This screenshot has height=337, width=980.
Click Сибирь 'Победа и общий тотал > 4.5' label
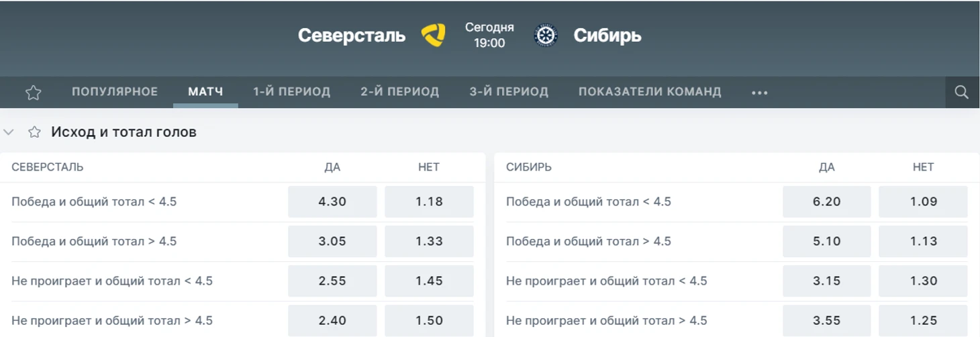click(x=589, y=241)
